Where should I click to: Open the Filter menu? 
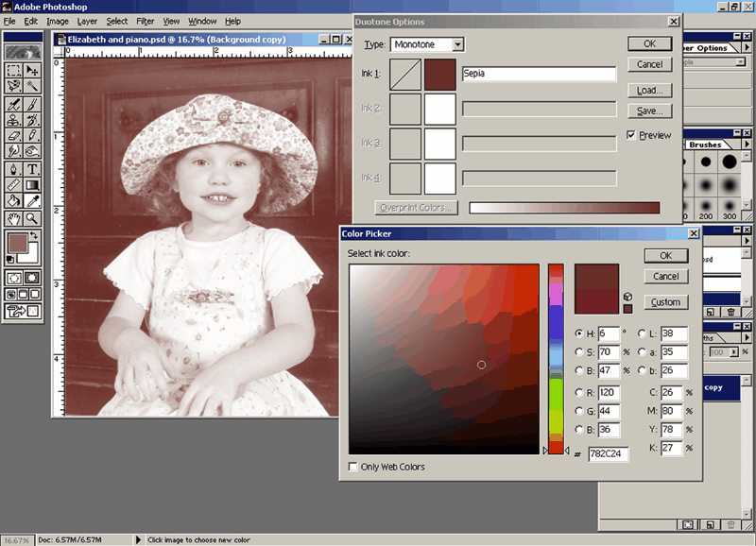click(x=145, y=21)
